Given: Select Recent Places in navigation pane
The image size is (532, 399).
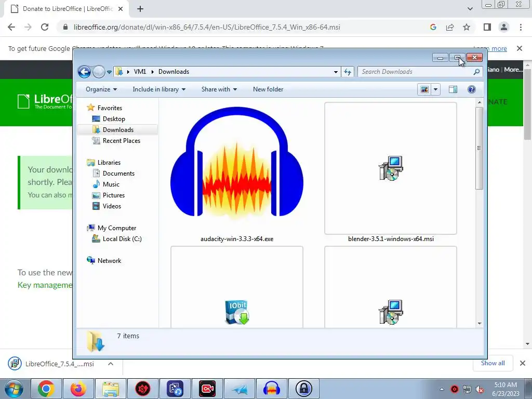Looking at the screenshot, I should pyautogui.click(x=116, y=140).
